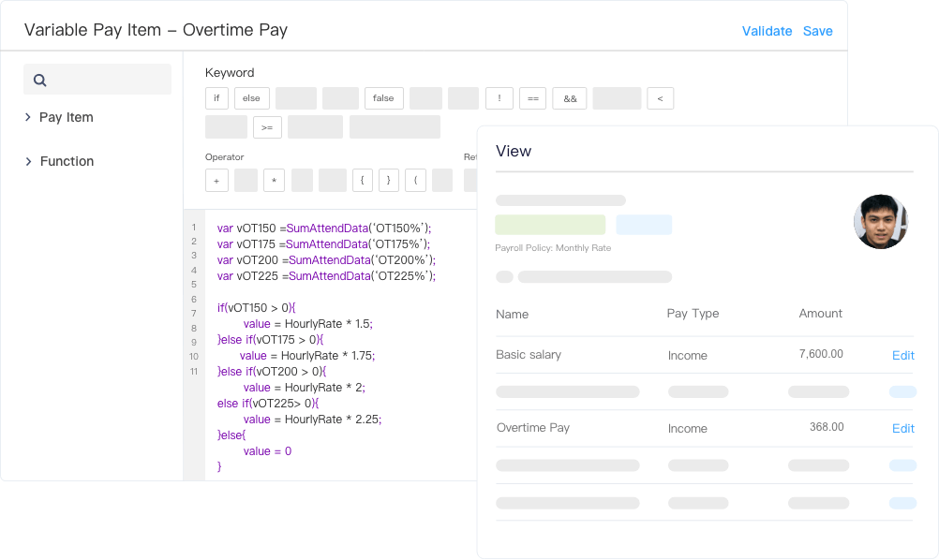Click code line 'value = 0'

(267, 451)
